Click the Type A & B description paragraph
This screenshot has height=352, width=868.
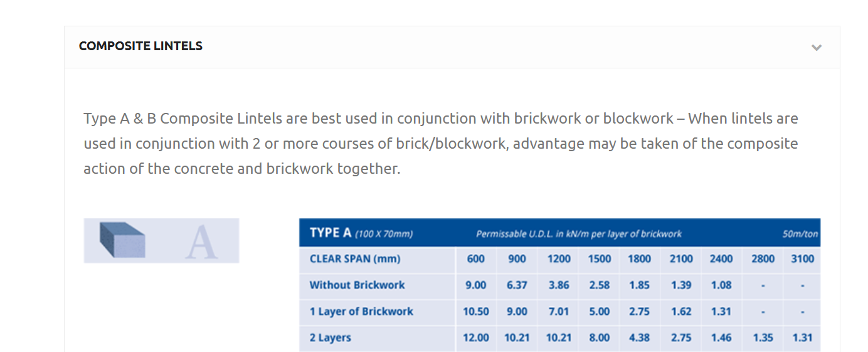pos(440,144)
